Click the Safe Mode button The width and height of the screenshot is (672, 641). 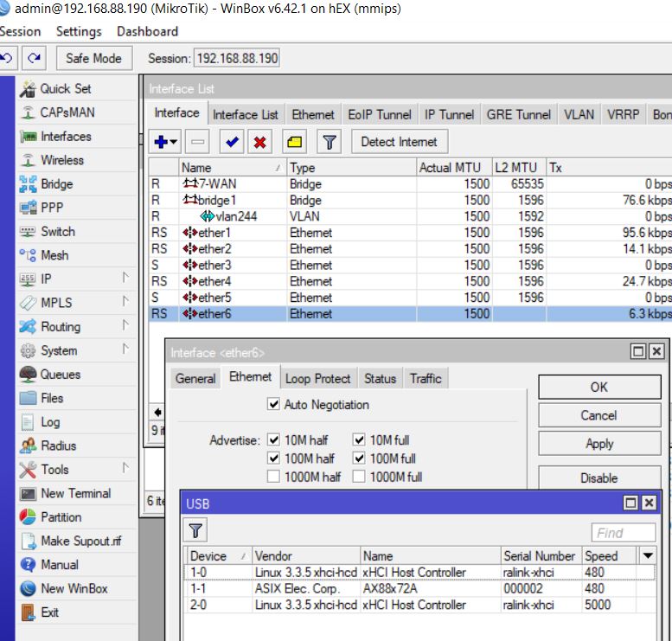[x=94, y=58]
